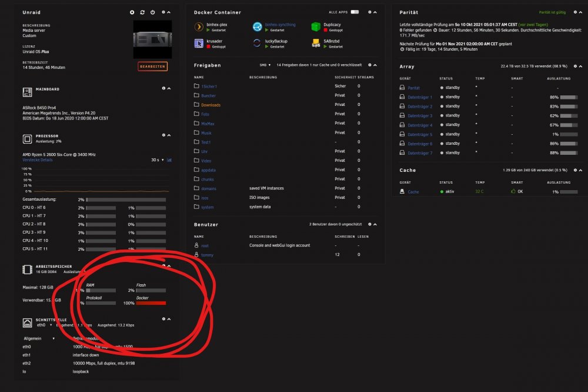
Task: Open the Parität device link
Action: point(413,88)
